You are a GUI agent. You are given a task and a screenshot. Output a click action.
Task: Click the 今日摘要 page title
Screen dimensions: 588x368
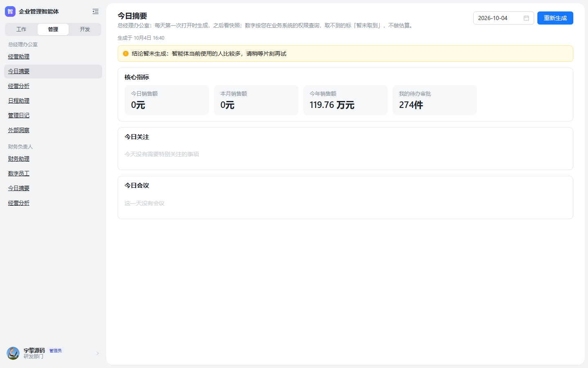tap(132, 16)
